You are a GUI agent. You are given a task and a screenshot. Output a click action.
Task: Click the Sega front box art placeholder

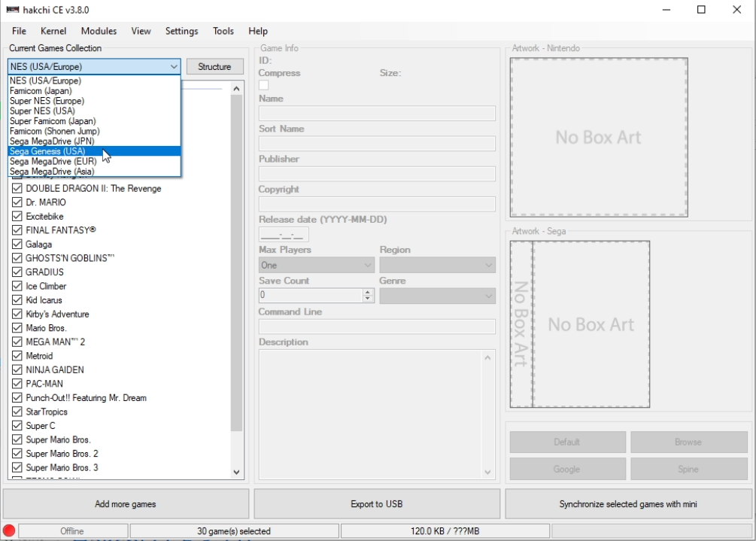coord(591,324)
